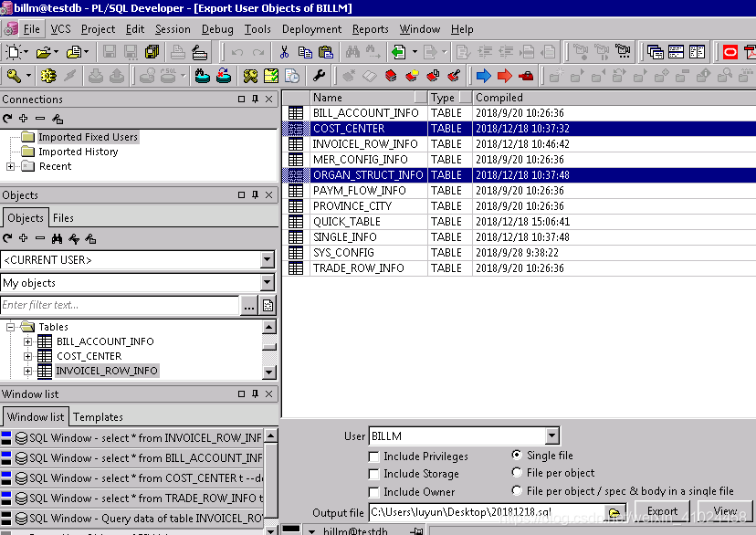Select Imported History folder

[x=79, y=152]
